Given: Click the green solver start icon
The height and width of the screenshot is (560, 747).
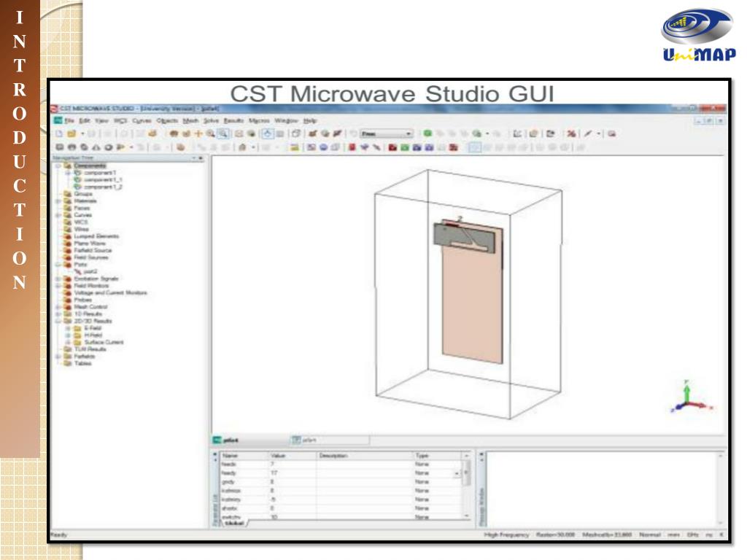Looking at the screenshot, I should [427, 134].
